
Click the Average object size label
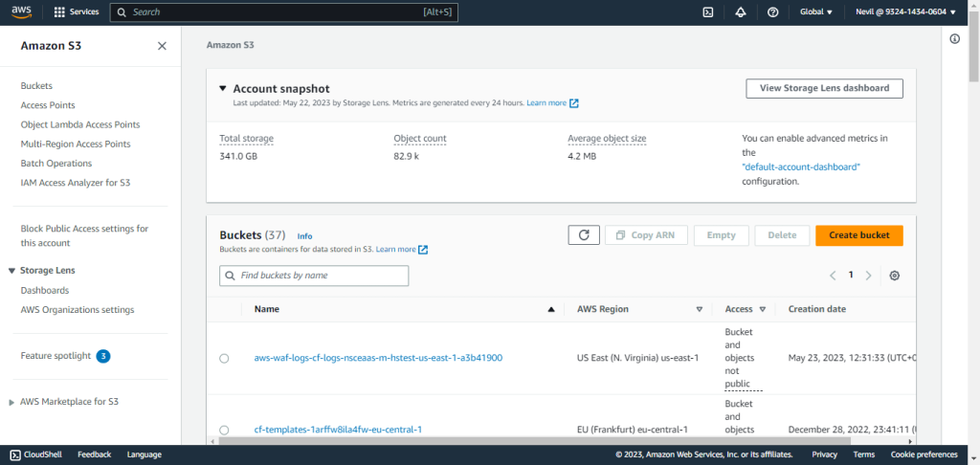[x=607, y=138]
